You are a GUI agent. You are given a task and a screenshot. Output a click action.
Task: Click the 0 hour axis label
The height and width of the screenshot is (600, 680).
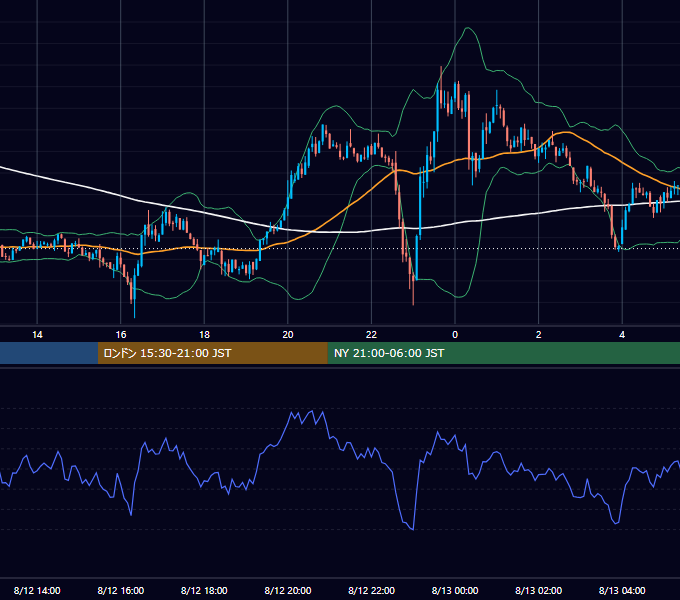pos(455,335)
